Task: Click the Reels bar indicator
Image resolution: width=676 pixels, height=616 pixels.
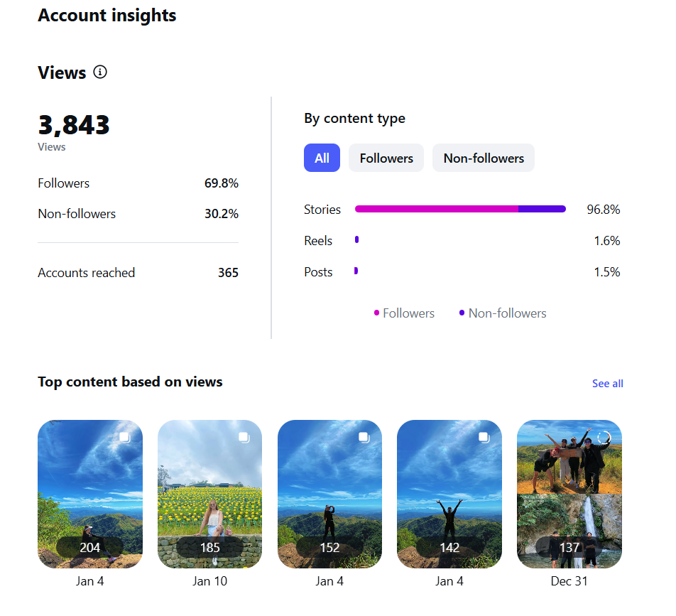Action: 356,240
